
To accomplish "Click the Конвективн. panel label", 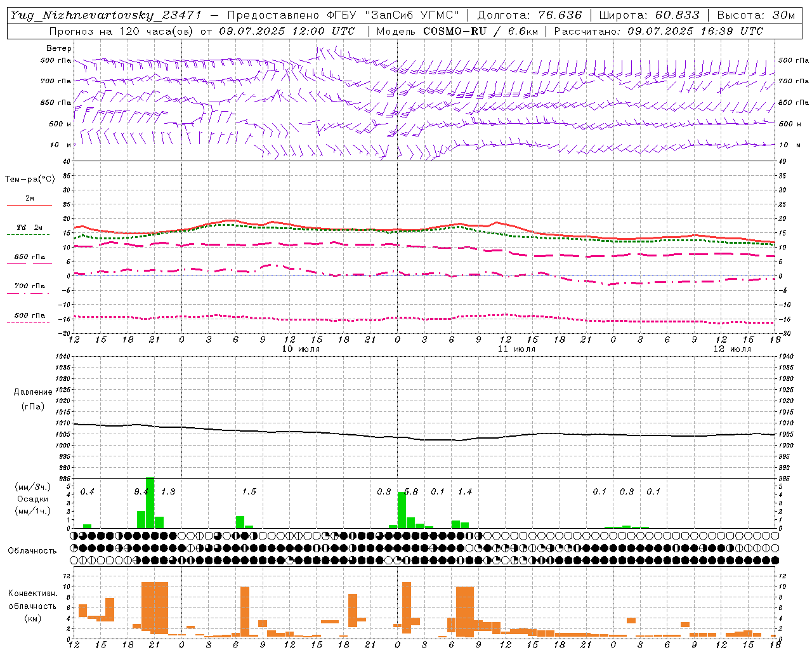I will click(x=32, y=594).
